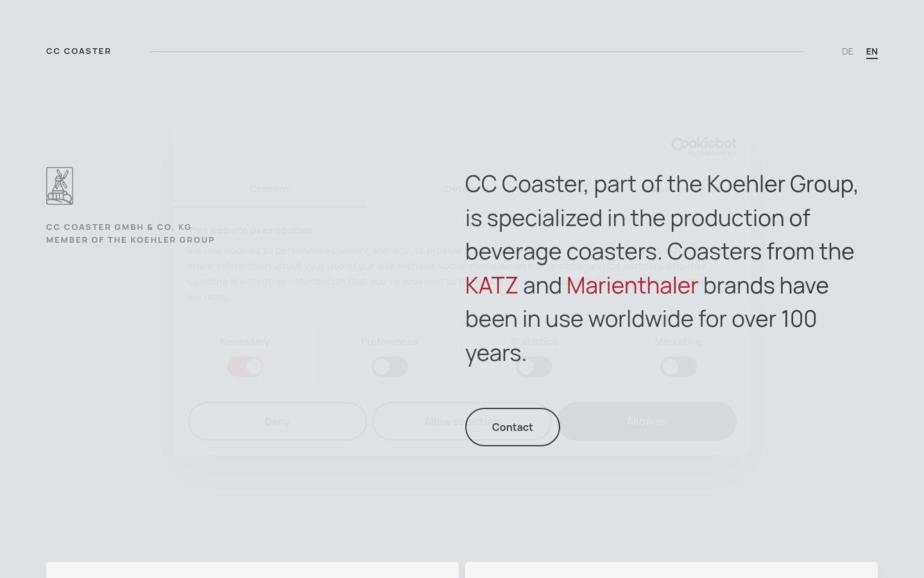Click the left white card at the bottom

click(252, 570)
